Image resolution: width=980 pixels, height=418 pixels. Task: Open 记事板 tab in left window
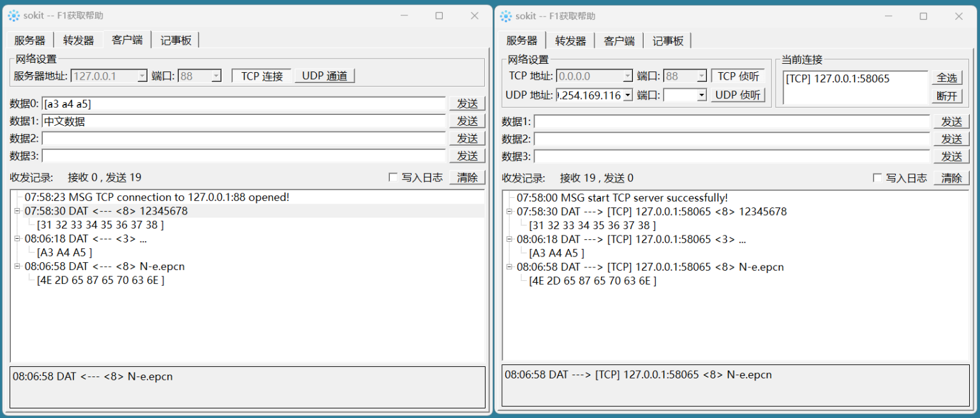(175, 40)
